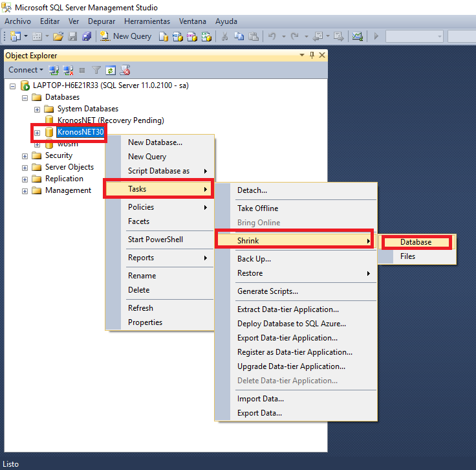This screenshot has width=476, height=470.
Task: Choose Database in the Shrink submenu
Action: click(x=416, y=242)
